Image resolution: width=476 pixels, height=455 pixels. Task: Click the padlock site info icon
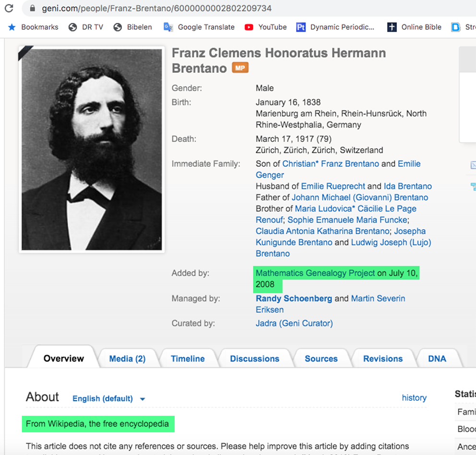[33, 8]
